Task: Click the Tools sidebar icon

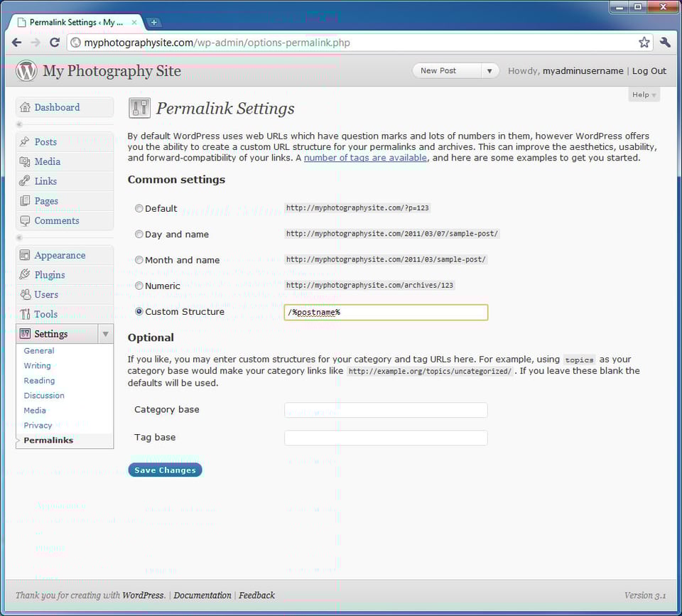Action: (x=25, y=313)
